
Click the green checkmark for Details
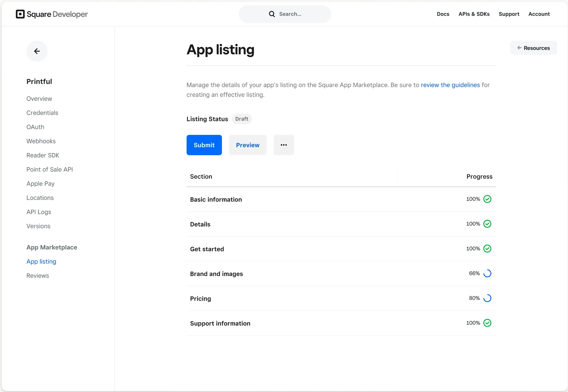point(487,224)
